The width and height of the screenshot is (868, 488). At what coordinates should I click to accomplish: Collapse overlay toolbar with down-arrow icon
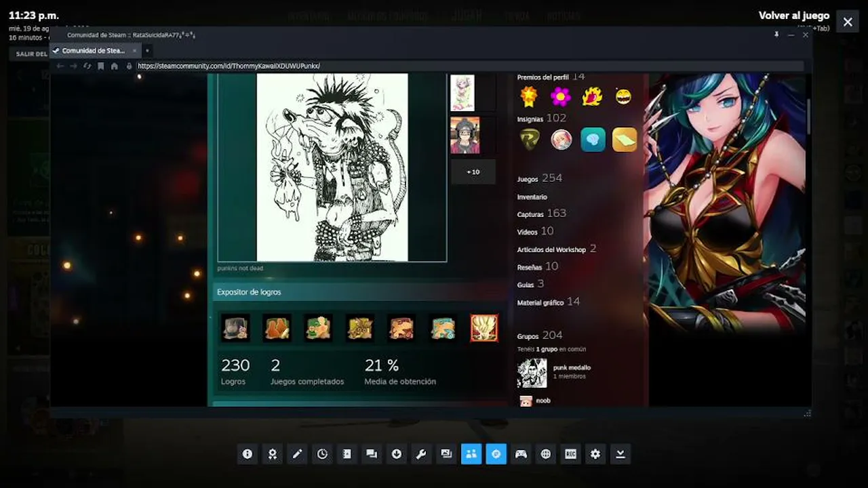(620, 454)
